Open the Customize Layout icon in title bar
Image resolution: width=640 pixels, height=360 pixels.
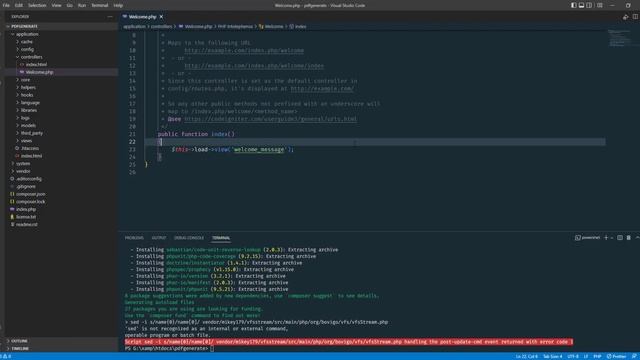point(600,5)
